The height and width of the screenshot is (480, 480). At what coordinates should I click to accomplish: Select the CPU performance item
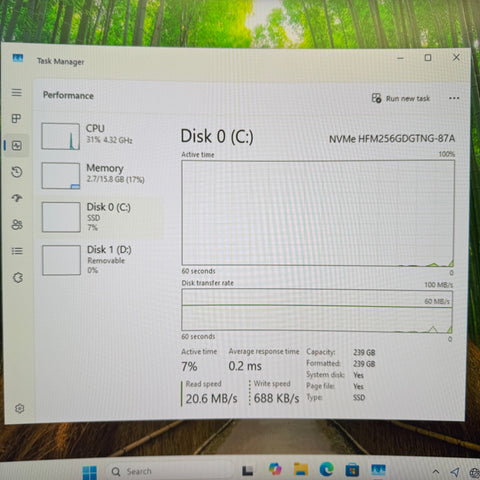coord(100,136)
